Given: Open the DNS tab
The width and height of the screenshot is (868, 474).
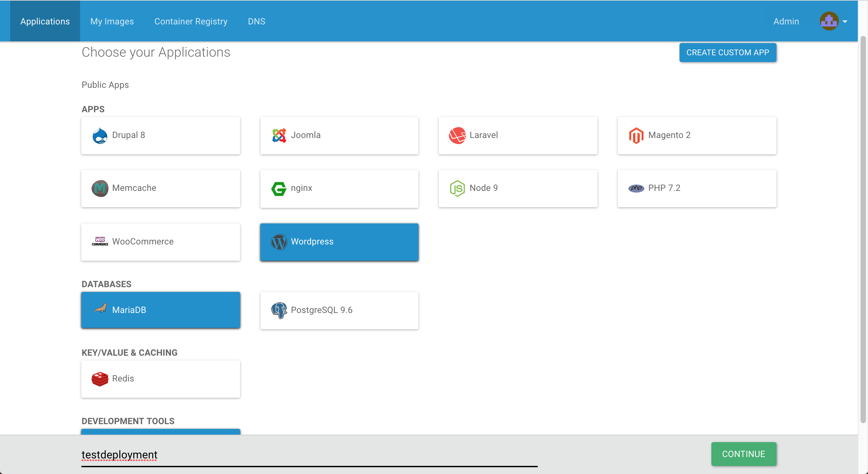Looking at the screenshot, I should click(256, 21).
